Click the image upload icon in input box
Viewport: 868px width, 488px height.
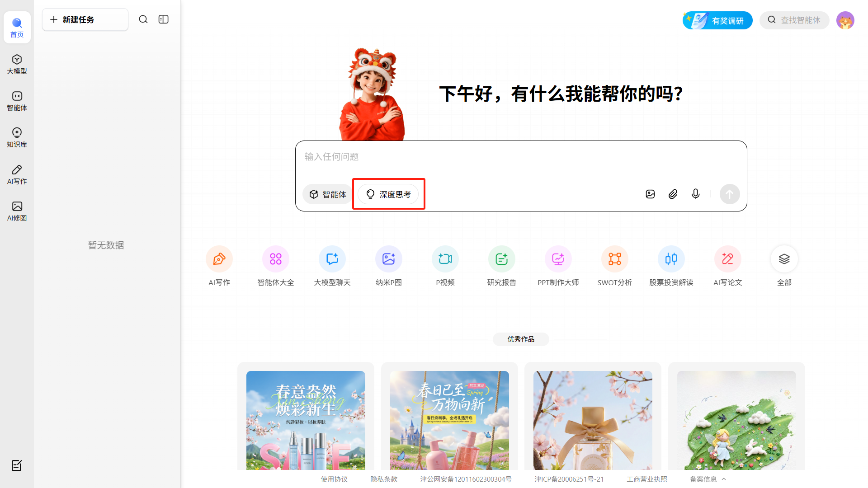point(650,194)
